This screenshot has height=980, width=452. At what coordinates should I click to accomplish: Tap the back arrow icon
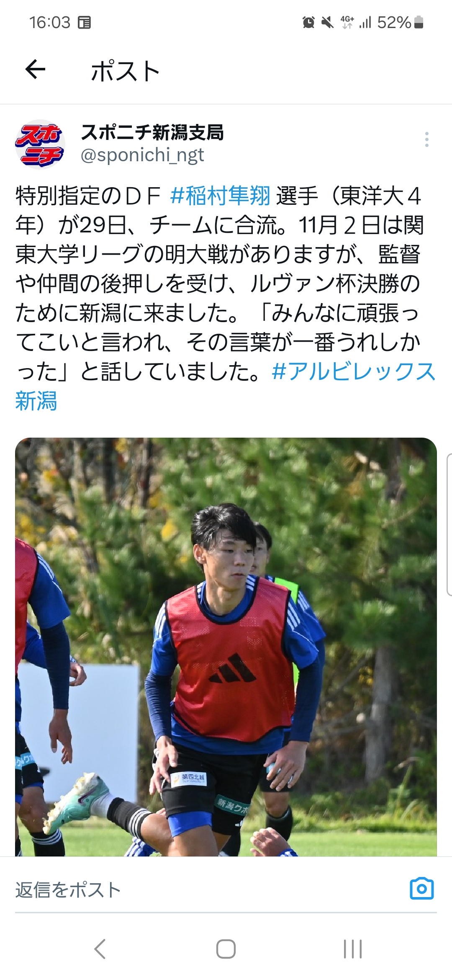point(35,70)
